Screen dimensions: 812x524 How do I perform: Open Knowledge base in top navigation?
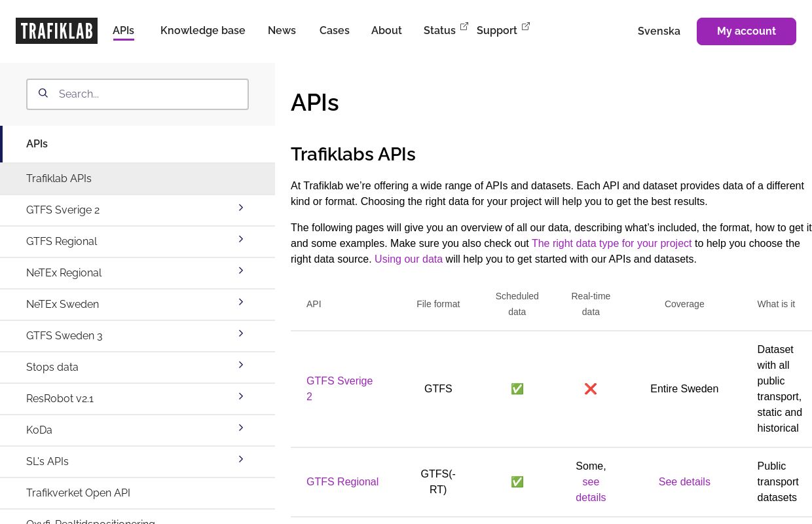coord(203,31)
